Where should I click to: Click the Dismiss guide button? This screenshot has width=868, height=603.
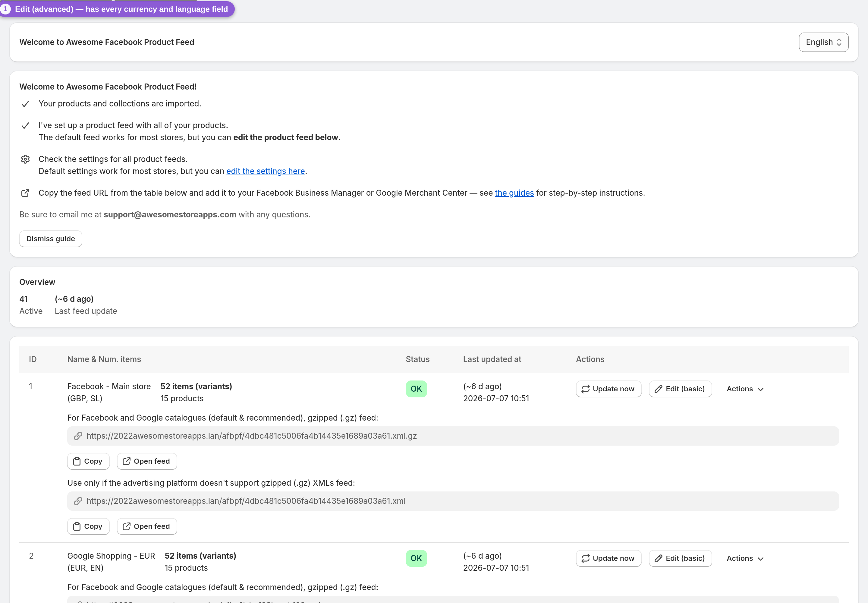click(x=51, y=239)
